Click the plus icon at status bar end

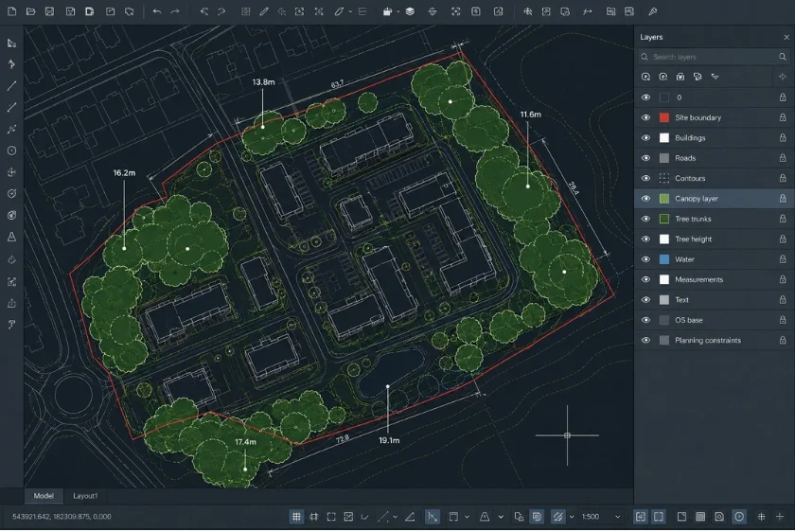click(780, 517)
